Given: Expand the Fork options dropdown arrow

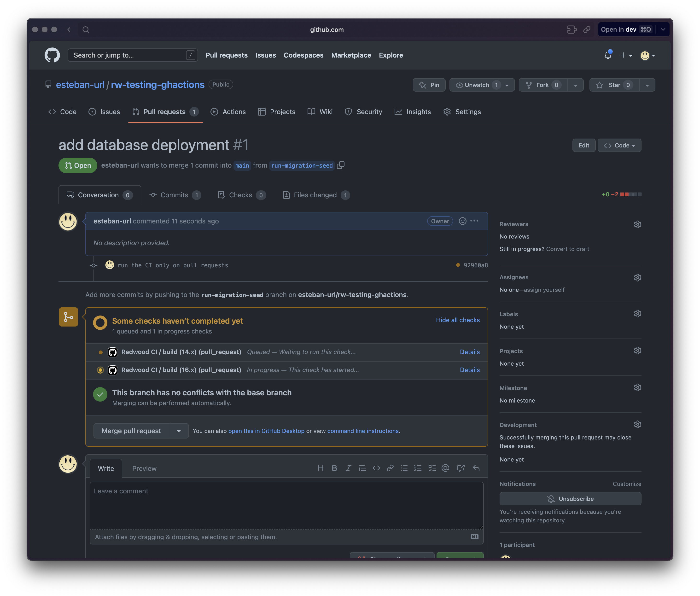Looking at the screenshot, I should [x=575, y=85].
